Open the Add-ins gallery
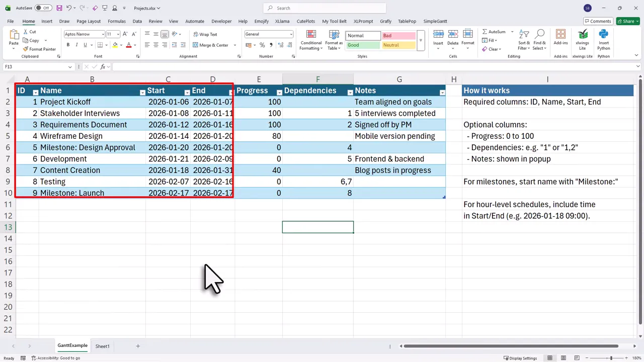 tap(560, 38)
